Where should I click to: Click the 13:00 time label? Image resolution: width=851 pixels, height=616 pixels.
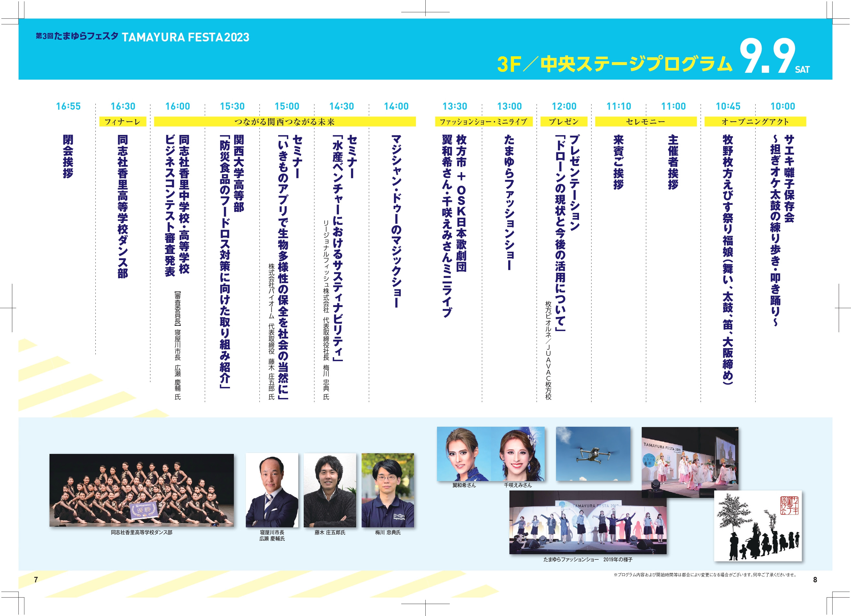click(x=509, y=106)
